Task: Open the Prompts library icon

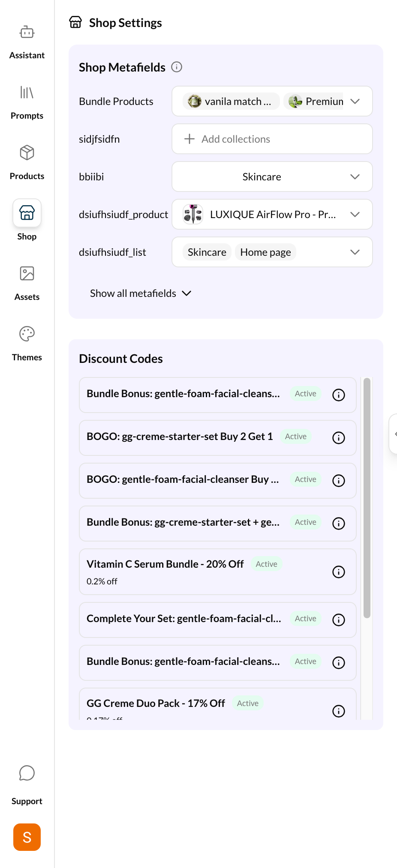Action: (27, 92)
